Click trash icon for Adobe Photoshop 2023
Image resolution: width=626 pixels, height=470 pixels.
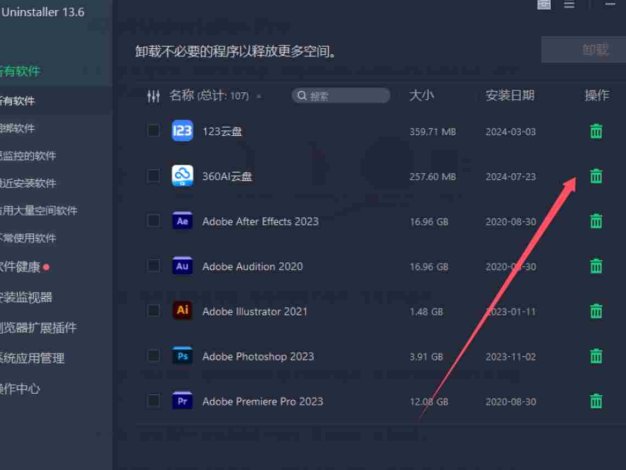596,356
